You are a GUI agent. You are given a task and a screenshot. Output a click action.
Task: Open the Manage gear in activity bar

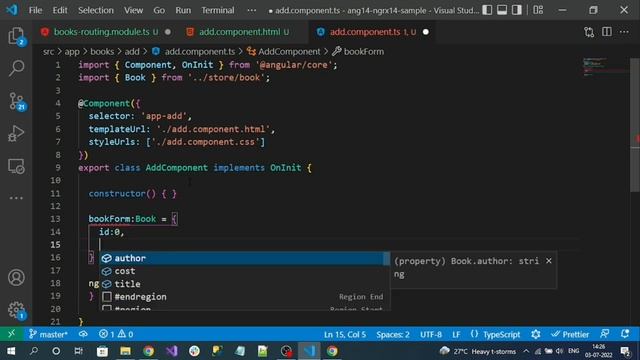(x=16, y=310)
